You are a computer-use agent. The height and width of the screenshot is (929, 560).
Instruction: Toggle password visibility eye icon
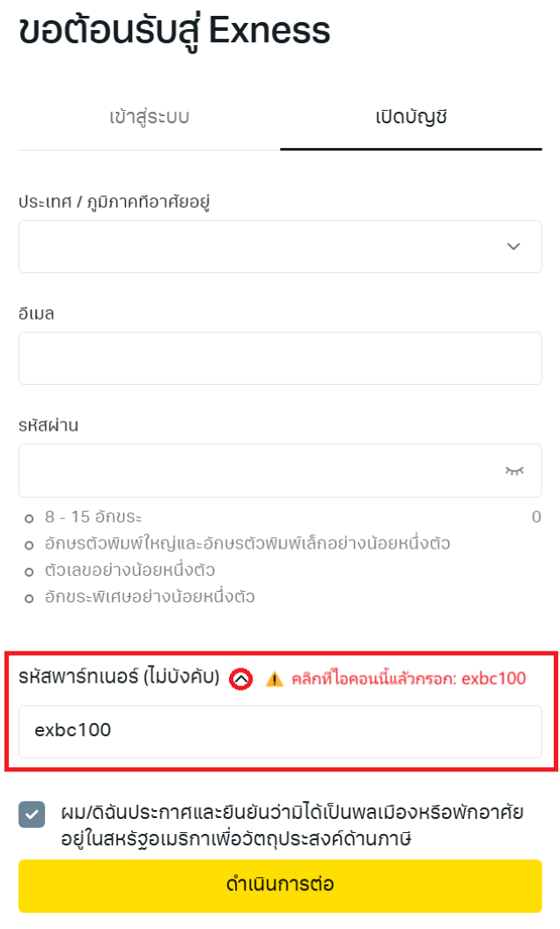tap(514, 471)
